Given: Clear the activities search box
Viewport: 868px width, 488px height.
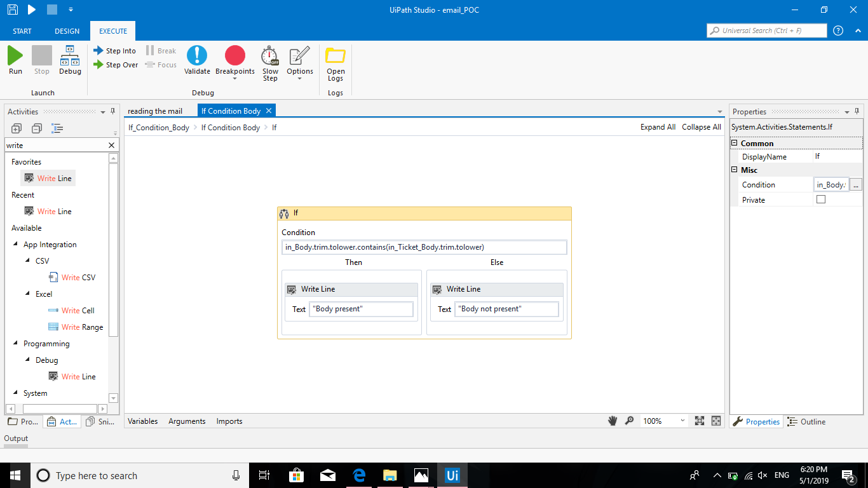Looking at the screenshot, I should (x=112, y=146).
